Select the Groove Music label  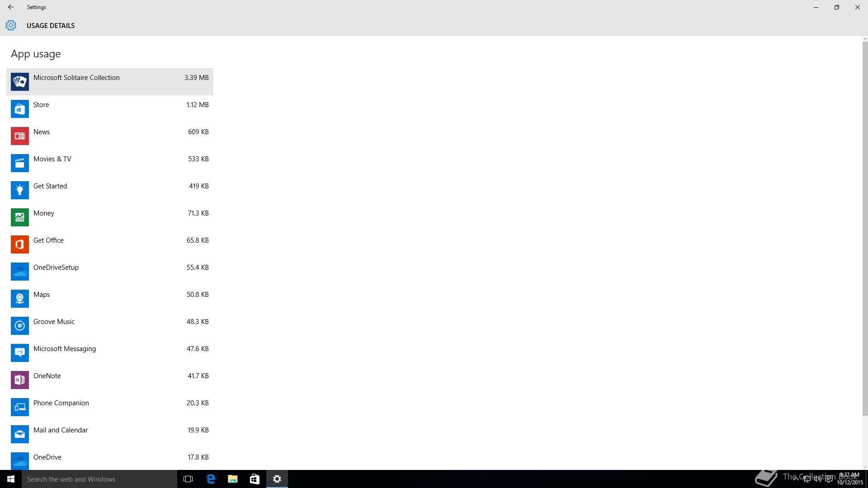coord(54,322)
